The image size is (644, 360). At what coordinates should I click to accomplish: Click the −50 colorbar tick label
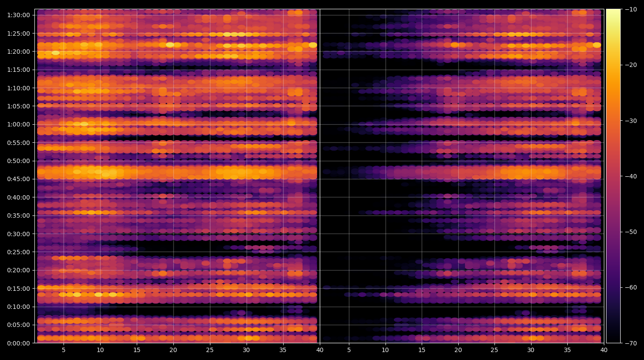click(631, 232)
